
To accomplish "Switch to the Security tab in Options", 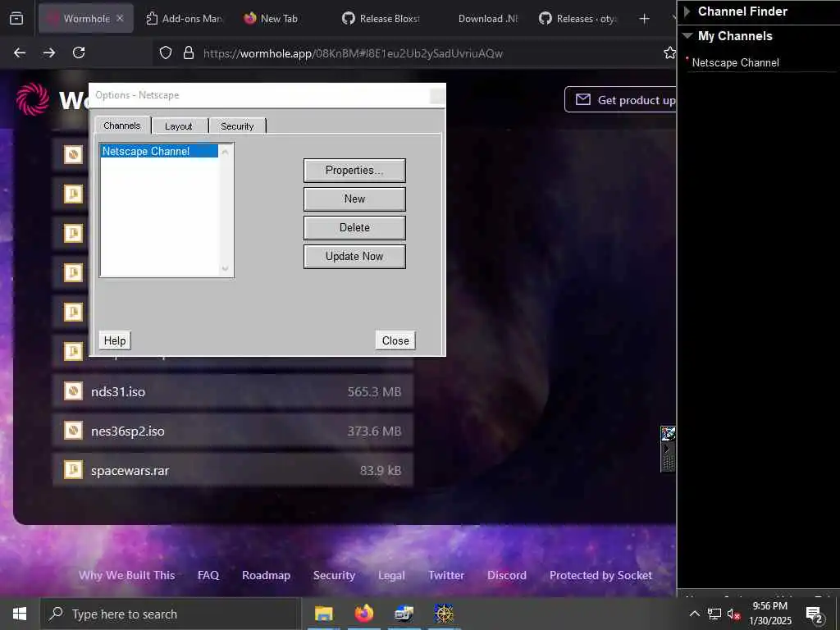I will tap(237, 126).
